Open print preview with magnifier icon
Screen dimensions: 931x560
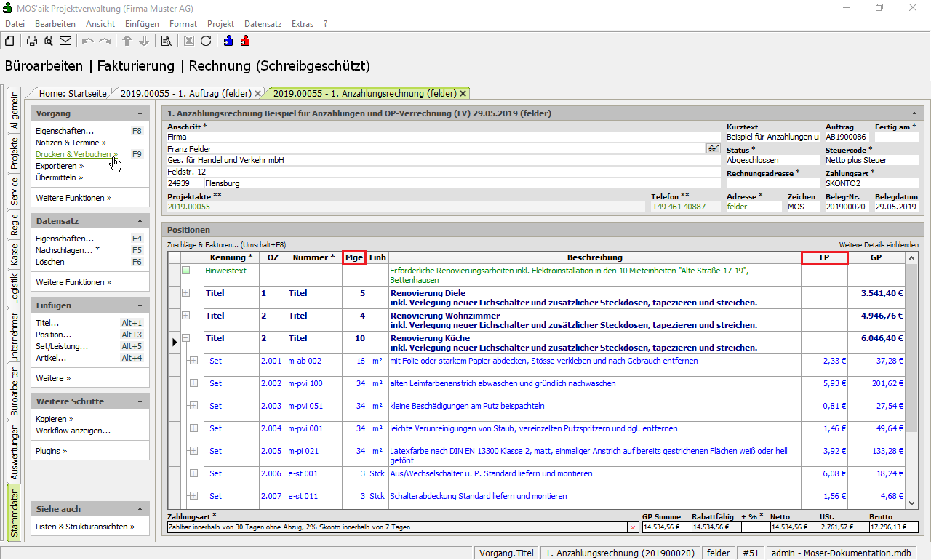click(x=49, y=41)
